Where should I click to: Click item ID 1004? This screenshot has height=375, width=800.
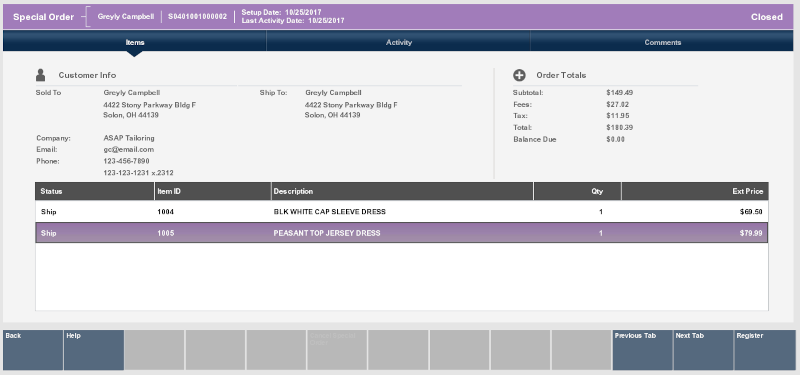(165, 212)
